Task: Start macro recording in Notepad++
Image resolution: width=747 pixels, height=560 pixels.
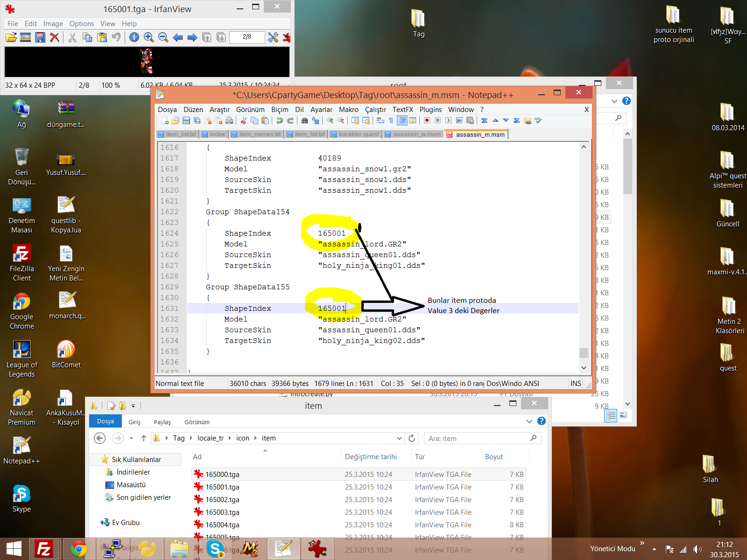Action: (427, 120)
